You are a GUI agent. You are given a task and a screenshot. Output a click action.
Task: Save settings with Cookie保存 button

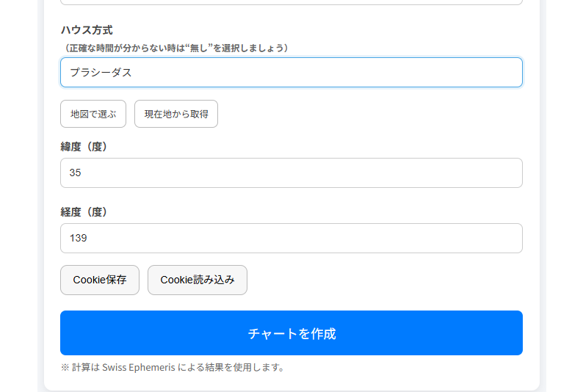(x=100, y=280)
